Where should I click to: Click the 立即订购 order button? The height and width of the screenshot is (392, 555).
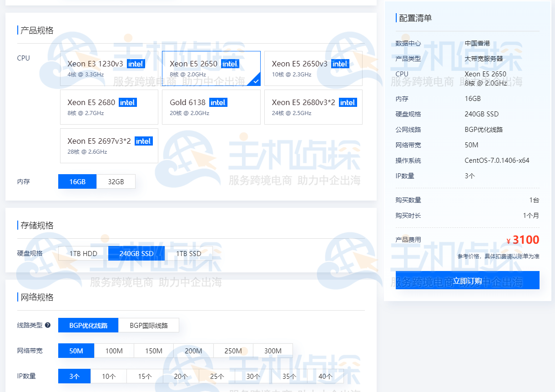(x=467, y=280)
